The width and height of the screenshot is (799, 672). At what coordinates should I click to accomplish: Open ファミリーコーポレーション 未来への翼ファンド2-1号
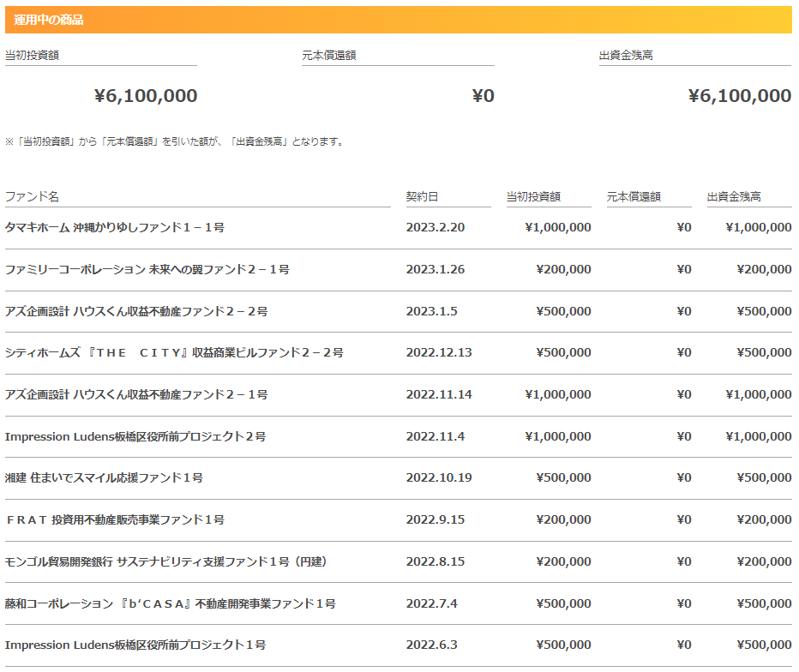(x=147, y=269)
